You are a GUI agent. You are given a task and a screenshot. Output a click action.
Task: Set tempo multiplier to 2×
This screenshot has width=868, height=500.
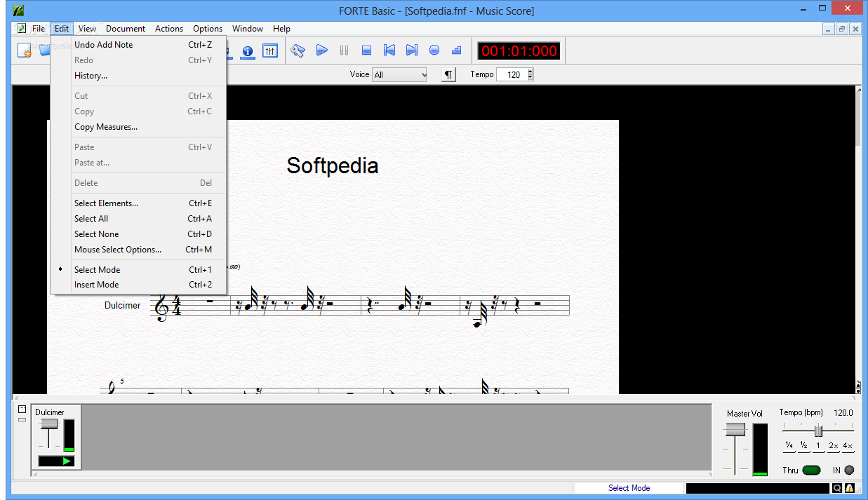pos(834,446)
